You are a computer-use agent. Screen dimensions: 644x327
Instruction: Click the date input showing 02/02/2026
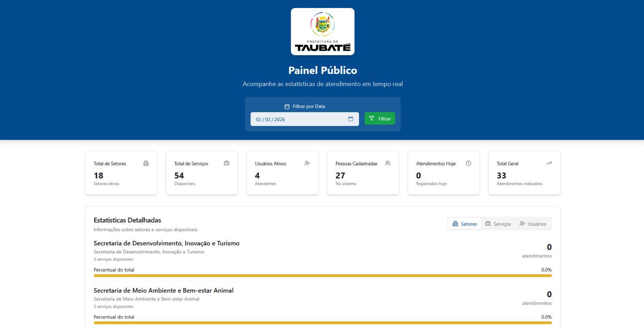pos(298,119)
